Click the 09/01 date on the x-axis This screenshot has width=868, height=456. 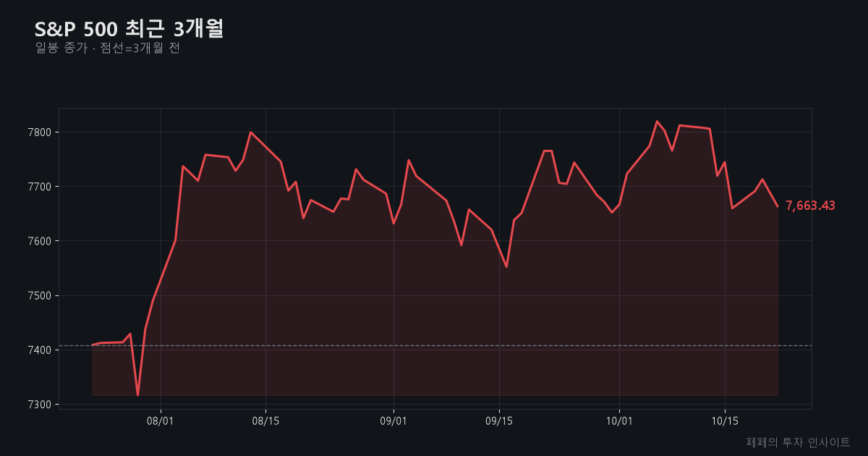[393, 421]
